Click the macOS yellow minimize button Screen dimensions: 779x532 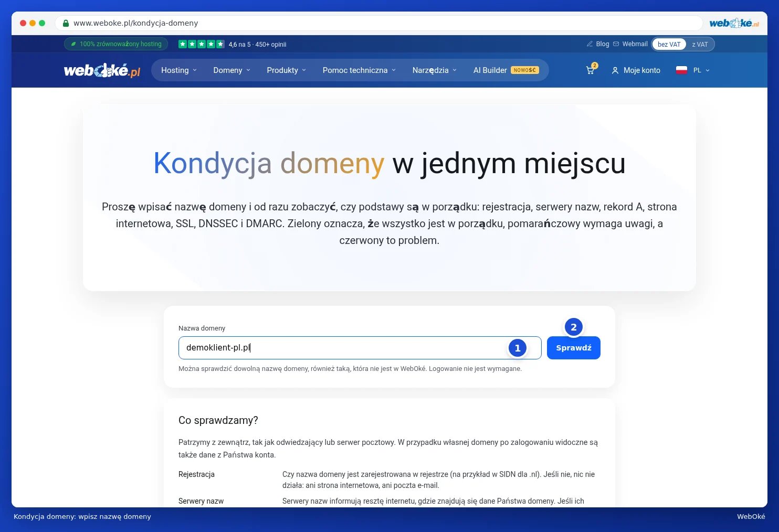pyautogui.click(x=33, y=23)
